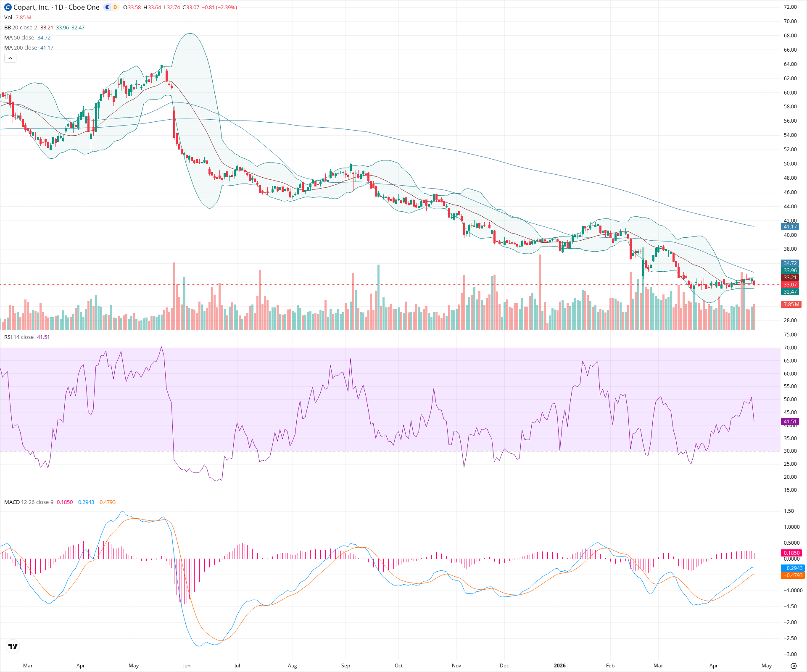The height and width of the screenshot is (672, 807).
Task: Select the "RSI 14 close" pane title
Action: pyautogui.click(x=19, y=337)
